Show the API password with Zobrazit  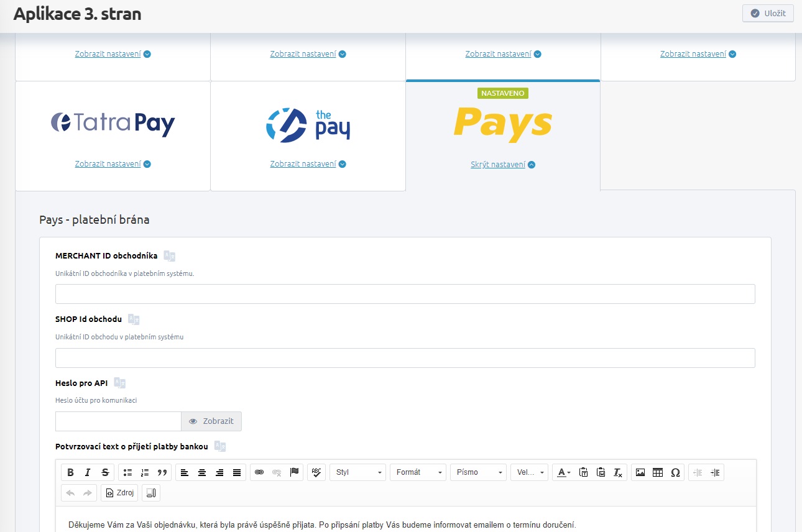[211, 421]
